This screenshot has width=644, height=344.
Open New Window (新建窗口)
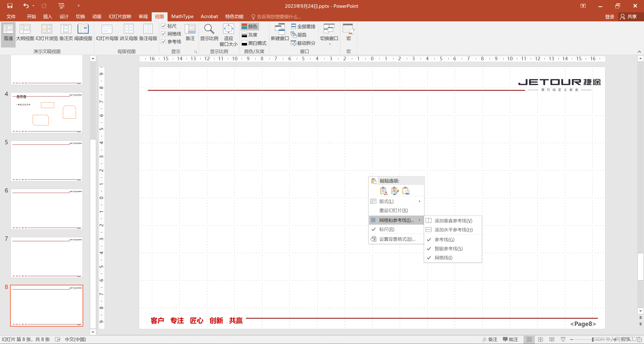click(279, 32)
